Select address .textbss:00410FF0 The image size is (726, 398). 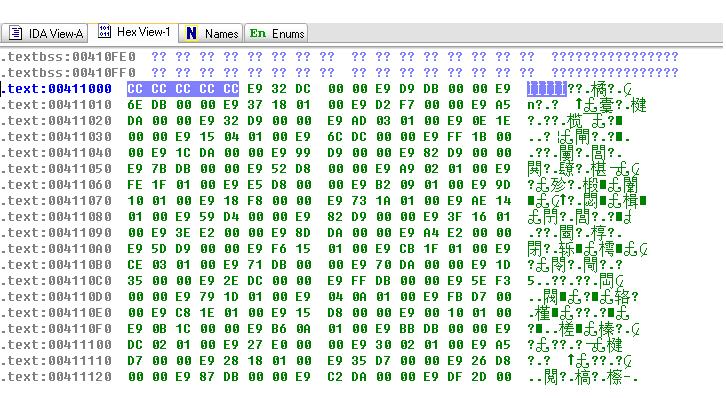click(x=68, y=73)
